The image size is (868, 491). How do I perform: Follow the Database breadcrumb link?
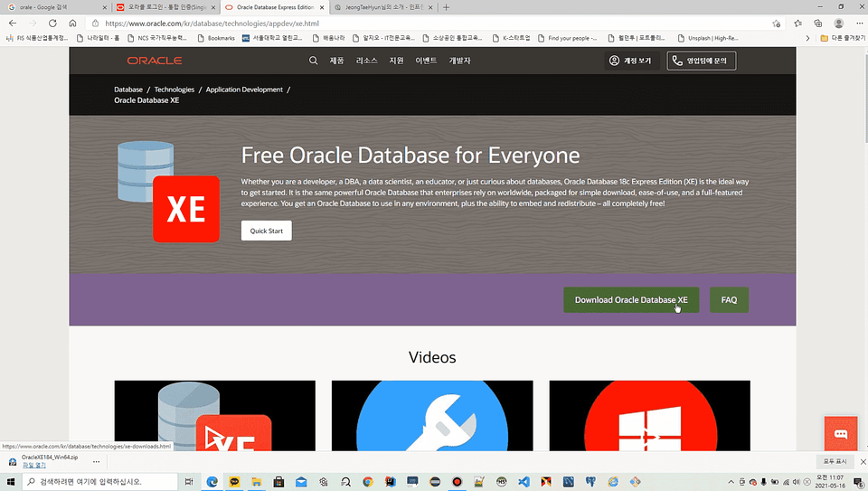(128, 90)
